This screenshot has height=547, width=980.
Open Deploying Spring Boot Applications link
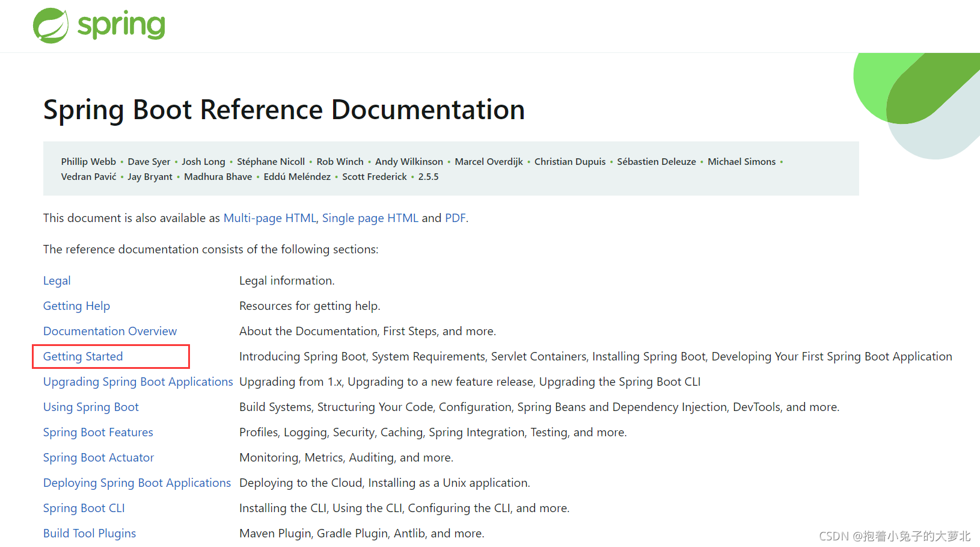coord(137,483)
